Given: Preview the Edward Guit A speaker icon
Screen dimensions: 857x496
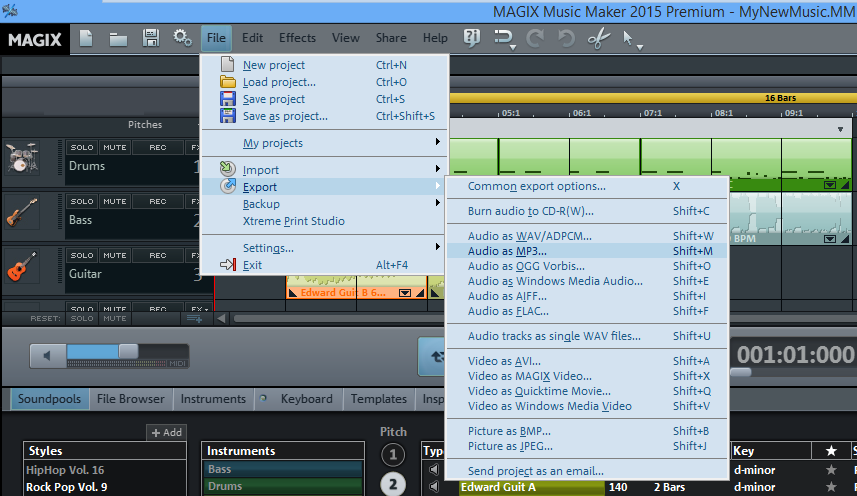Looking at the screenshot, I should coord(434,486).
